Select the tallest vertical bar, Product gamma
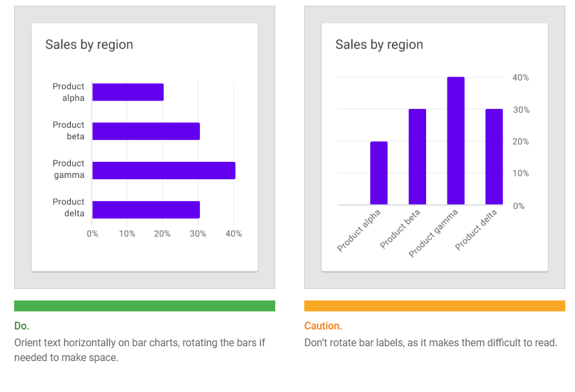The height and width of the screenshot is (392, 575). [456, 141]
